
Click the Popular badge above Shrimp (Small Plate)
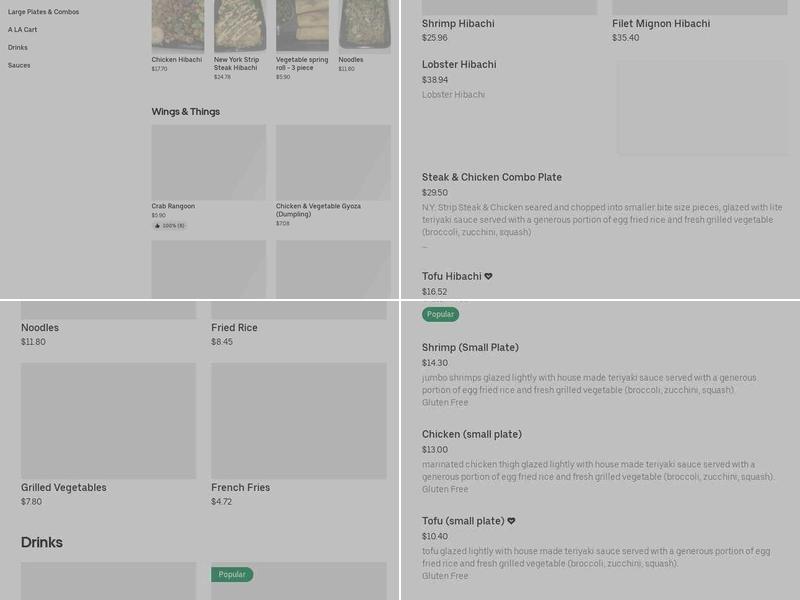click(x=440, y=314)
